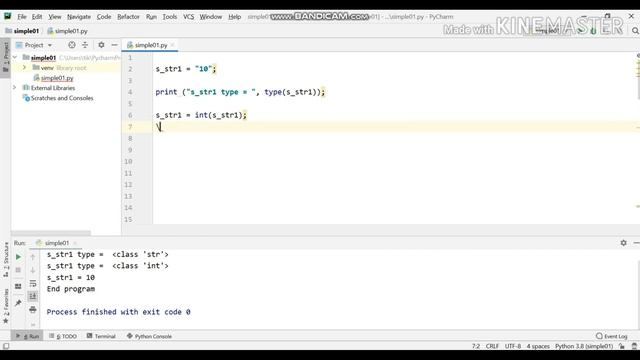Hide the Run panel with minimize dash
Image resolution: width=640 pixels, height=360 pixels.
pyautogui.click(x=636, y=243)
